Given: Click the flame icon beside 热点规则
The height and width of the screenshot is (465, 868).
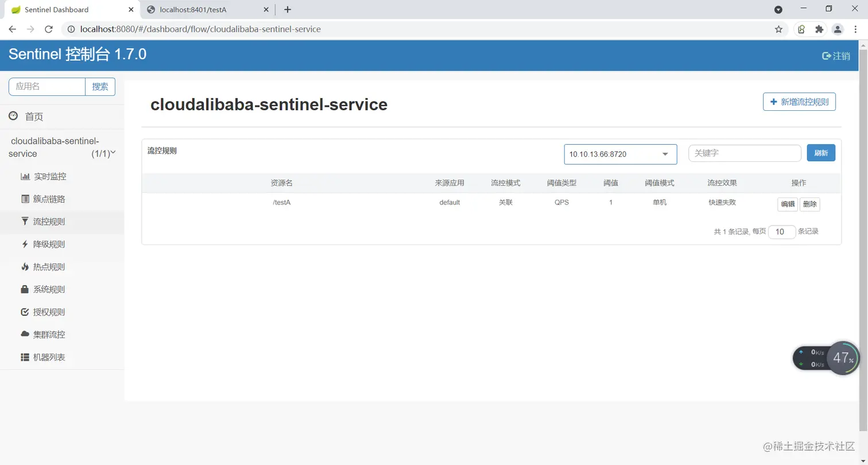Looking at the screenshot, I should click(x=25, y=266).
